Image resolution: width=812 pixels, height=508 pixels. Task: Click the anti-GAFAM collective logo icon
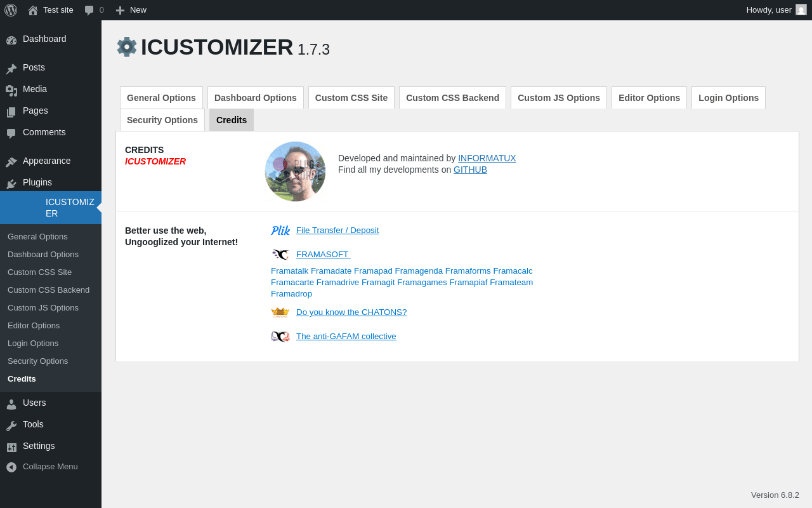coord(280,337)
